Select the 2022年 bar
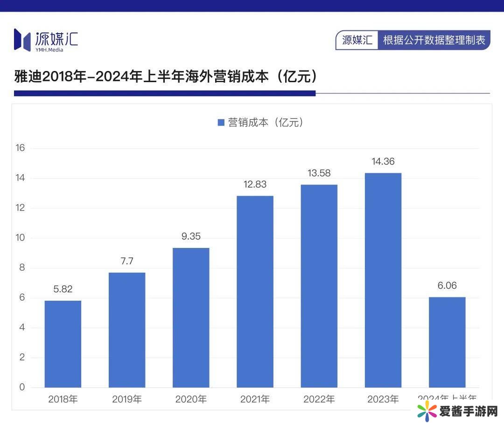 point(319,286)
